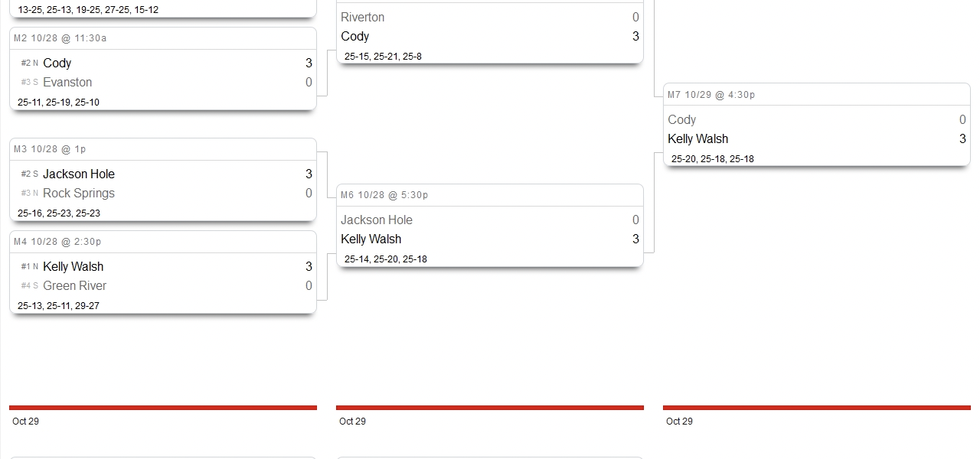
Task: Click Cody in match M2
Action: tap(57, 63)
